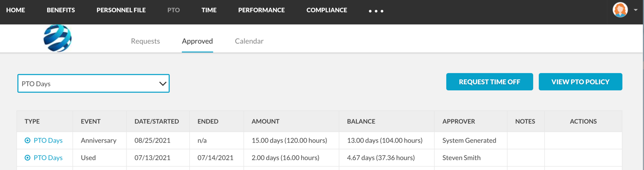Open the BENEFITS menu
644x170 pixels.
tap(61, 10)
